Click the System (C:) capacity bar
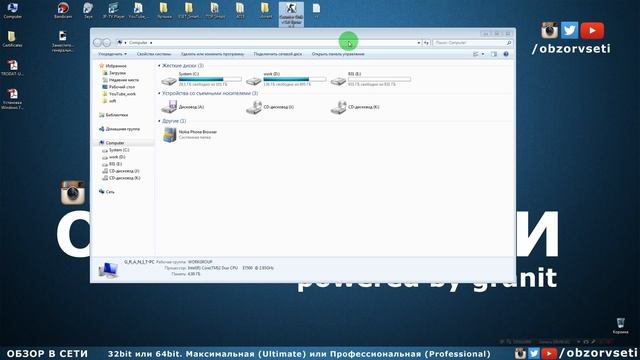The height and width of the screenshot is (360, 640). (x=210, y=79)
